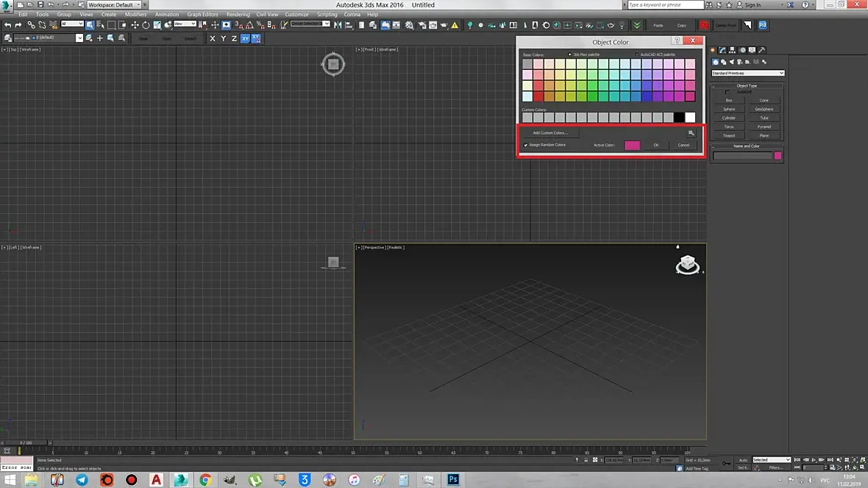Click the Select and Move tool
868x488 pixels.
135,25
